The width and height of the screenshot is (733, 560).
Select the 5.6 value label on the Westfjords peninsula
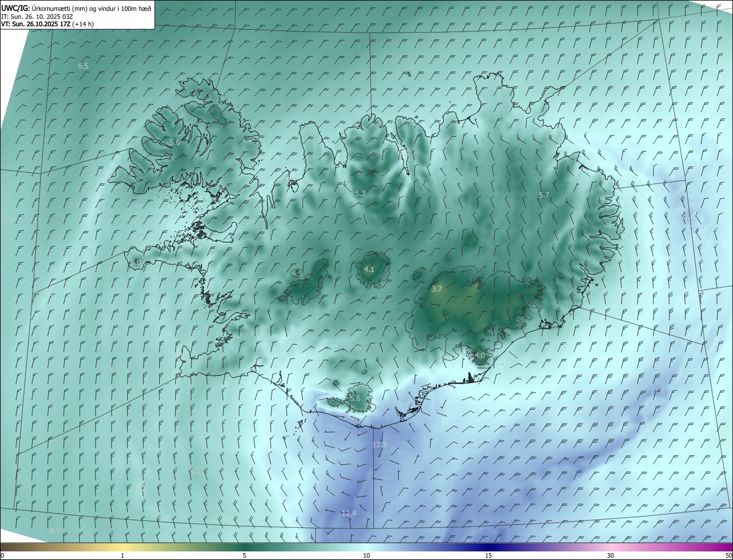tap(175, 142)
